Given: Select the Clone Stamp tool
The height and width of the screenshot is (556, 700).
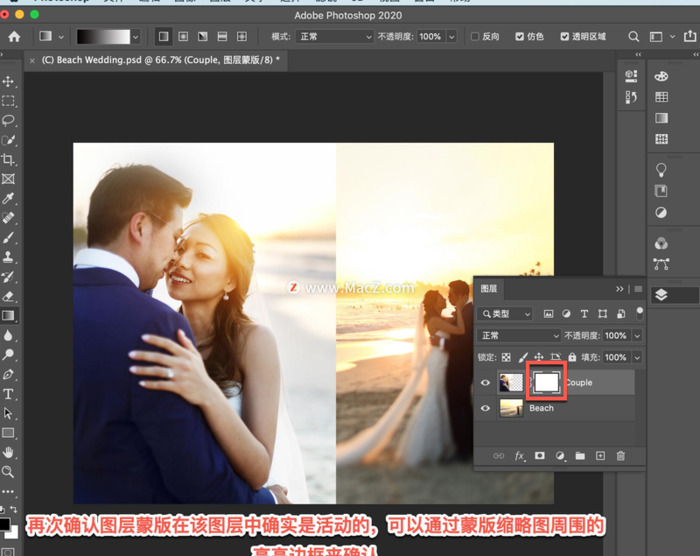Looking at the screenshot, I should [x=8, y=257].
